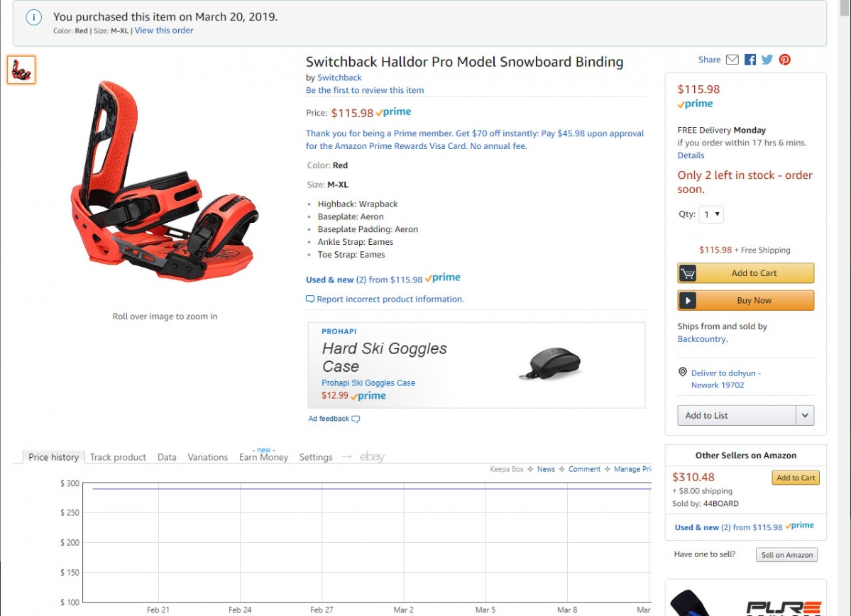Click the location pin delivery icon
This screenshot has height=616, width=851.
point(683,373)
